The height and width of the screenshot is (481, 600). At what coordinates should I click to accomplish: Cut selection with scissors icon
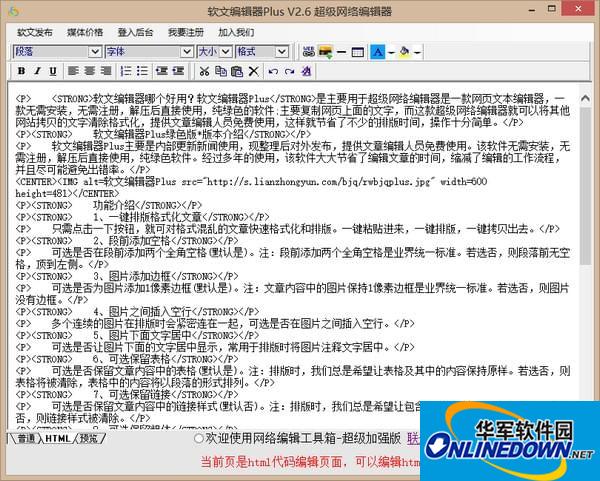click(204, 71)
